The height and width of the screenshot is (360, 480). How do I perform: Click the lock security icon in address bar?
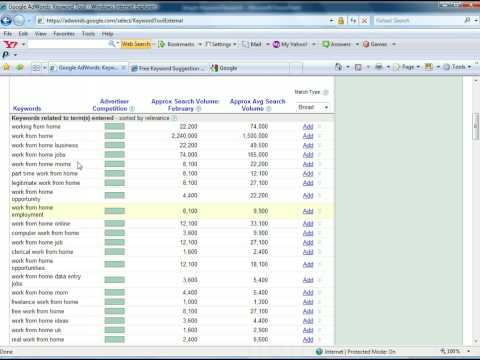(x=341, y=21)
